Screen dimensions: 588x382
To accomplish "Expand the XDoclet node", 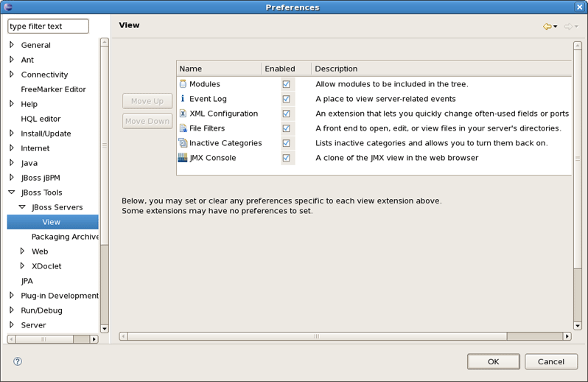I will (x=22, y=265).
